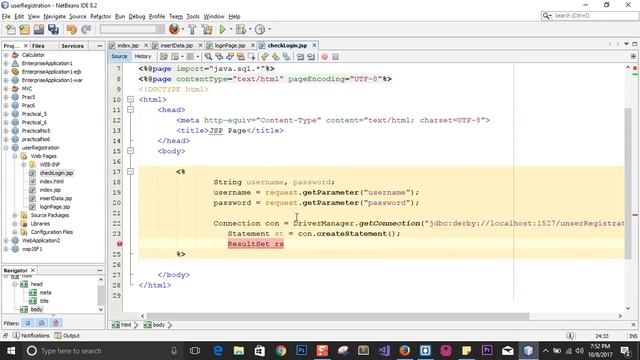Collapse the html fold at line 10
This screenshot has width=640, height=360.
click(x=130, y=99)
